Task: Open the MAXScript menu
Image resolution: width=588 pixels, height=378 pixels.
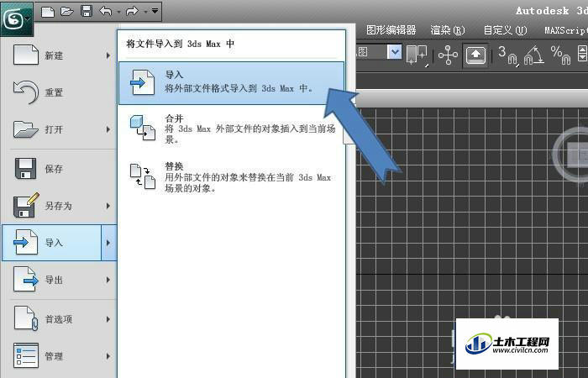Action: (566, 30)
